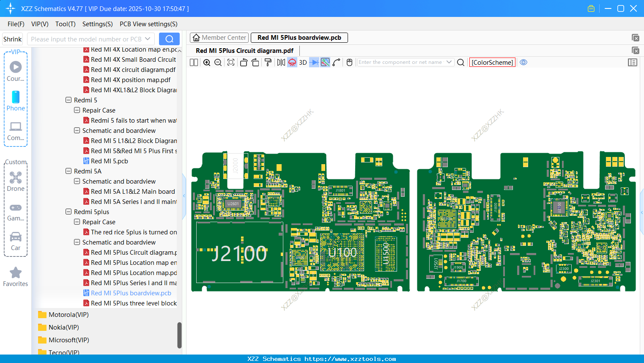Select the 3D view button
The height and width of the screenshot is (363, 644).
(x=303, y=63)
